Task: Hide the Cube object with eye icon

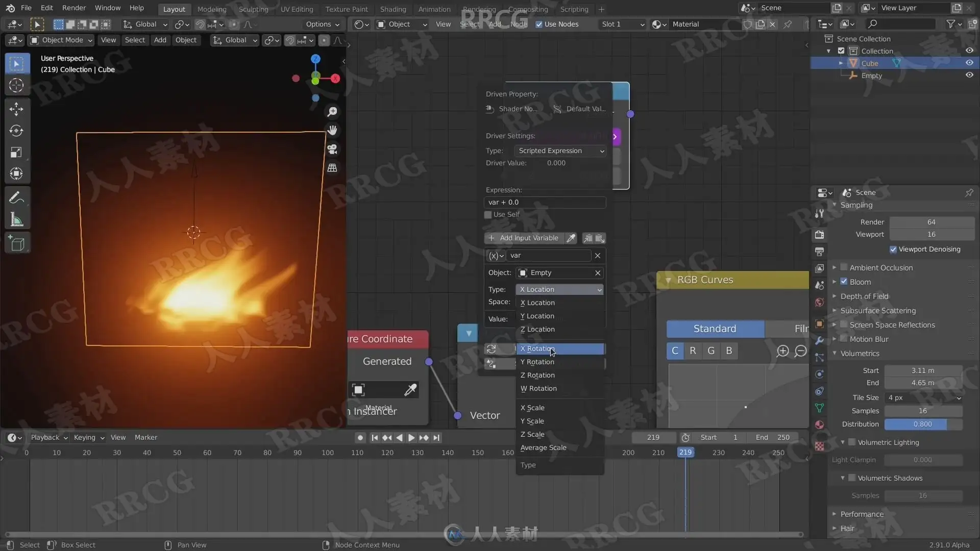Action: [x=969, y=63]
